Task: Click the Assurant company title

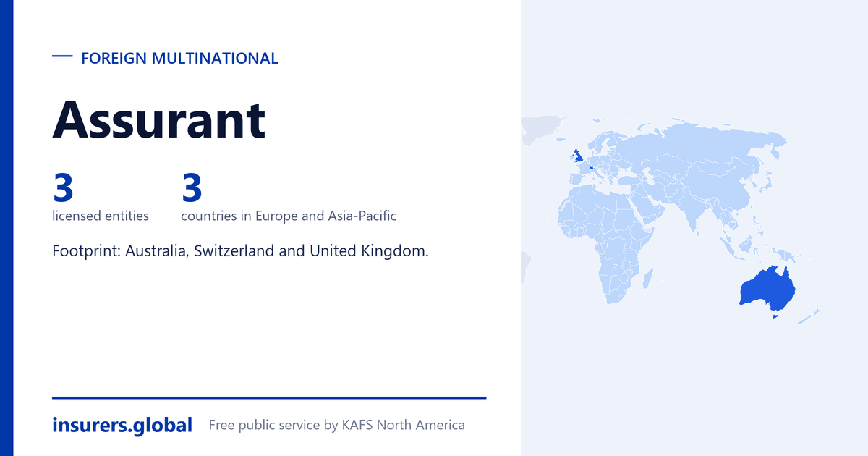Action: pyautogui.click(x=159, y=119)
